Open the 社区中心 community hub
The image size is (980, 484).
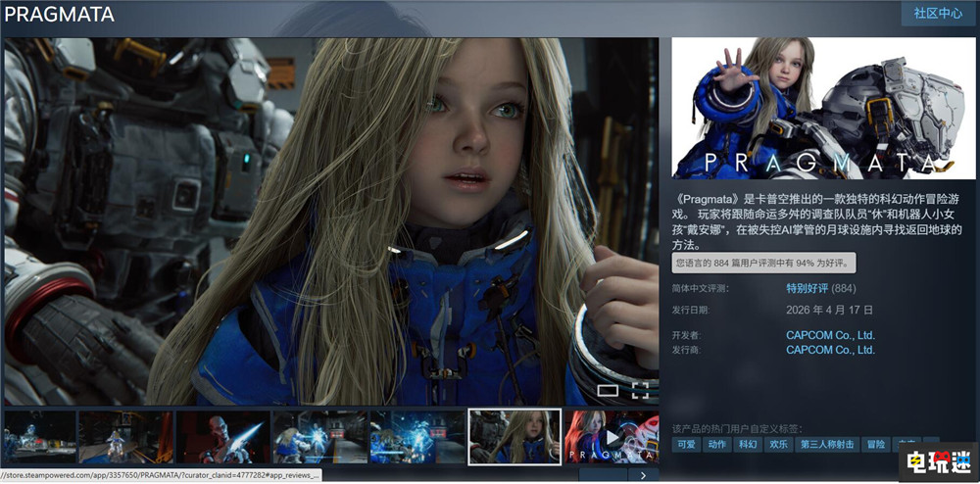[x=937, y=14]
